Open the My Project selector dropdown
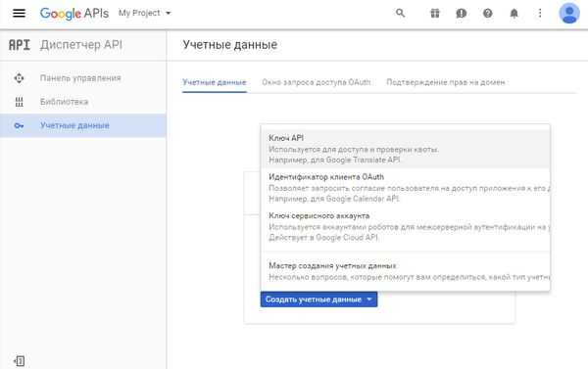The image size is (588, 369). coord(144,13)
